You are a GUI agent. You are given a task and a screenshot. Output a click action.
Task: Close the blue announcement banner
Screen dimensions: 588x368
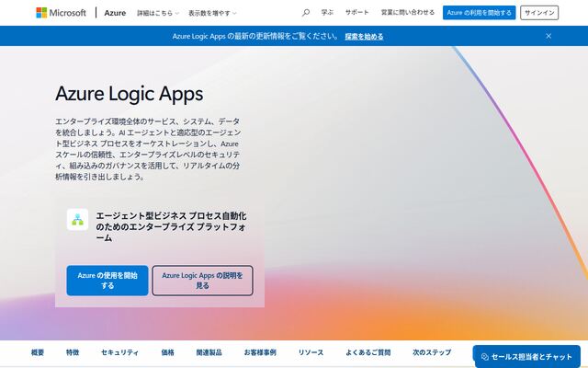coord(548,36)
